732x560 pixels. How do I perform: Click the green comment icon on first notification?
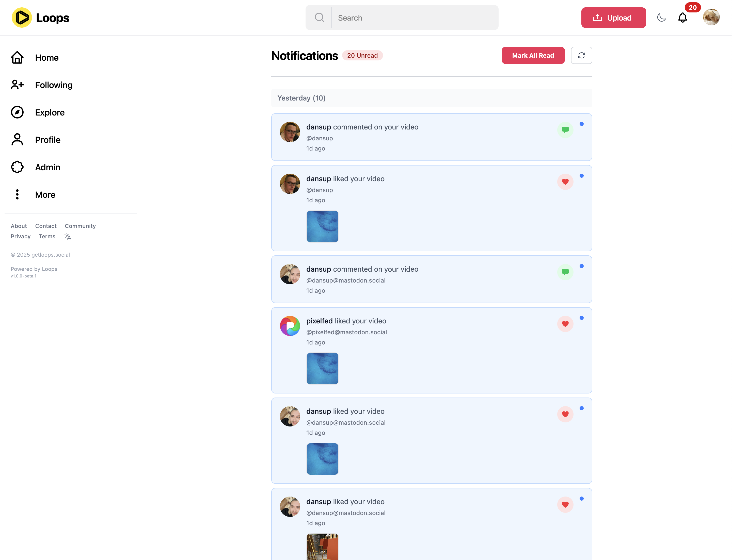[565, 130]
